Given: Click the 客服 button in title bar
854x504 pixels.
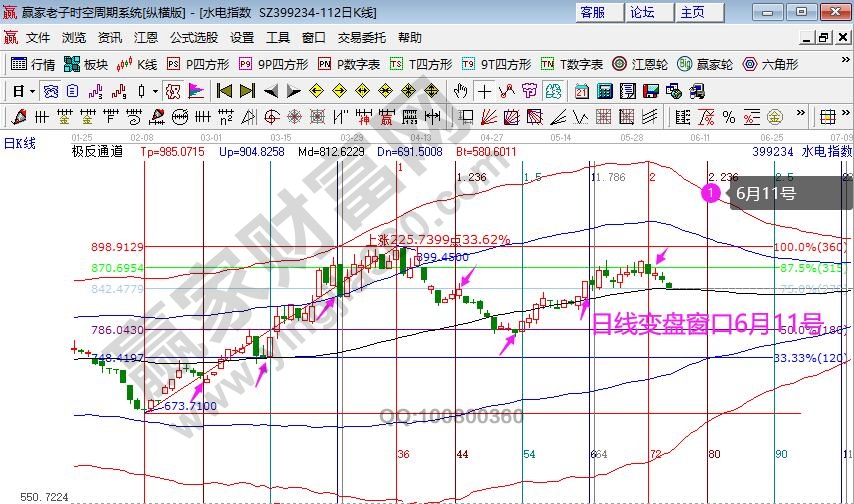Looking at the screenshot, I should (x=592, y=12).
